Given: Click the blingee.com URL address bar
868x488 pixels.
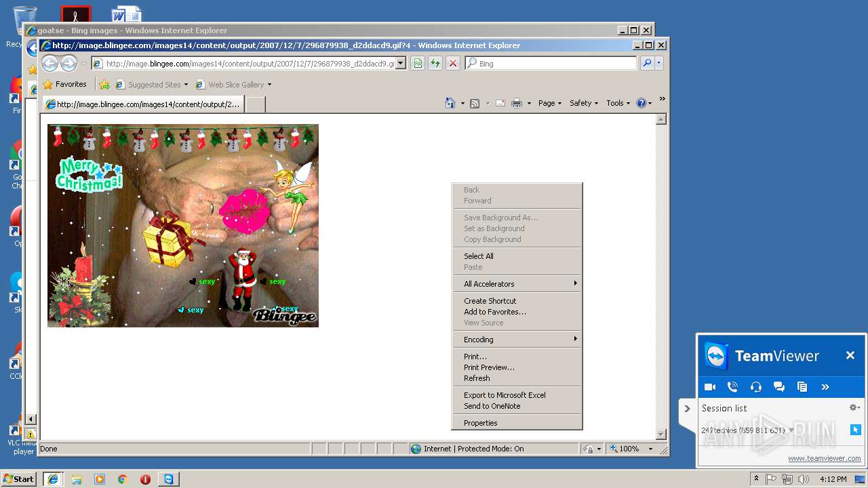Looking at the screenshot, I should [249, 64].
